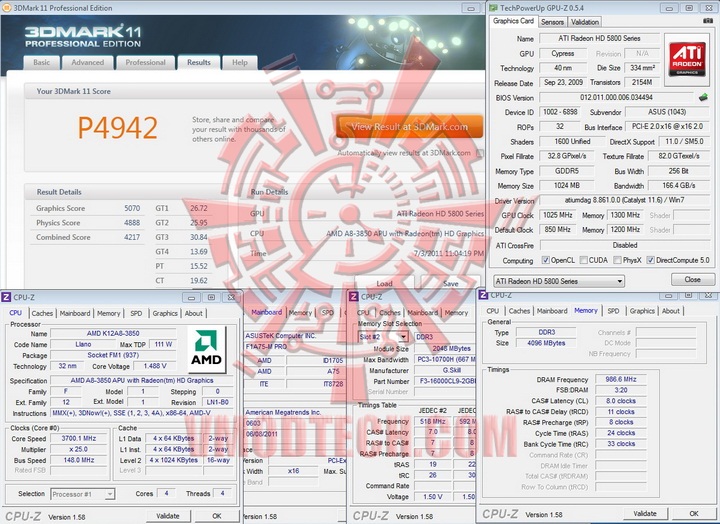
Task: Toggle the CUDA checkbox in GPU-Z
Action: tap(583, 260)
